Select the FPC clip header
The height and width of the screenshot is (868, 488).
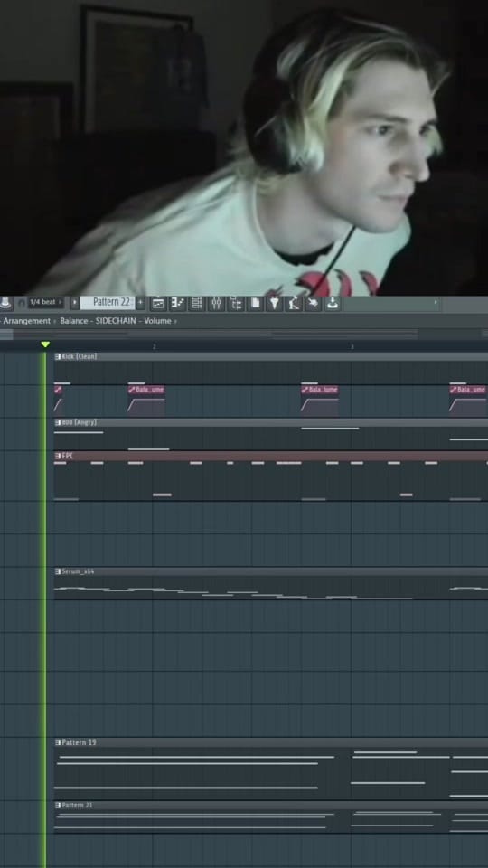coord(270,456)
